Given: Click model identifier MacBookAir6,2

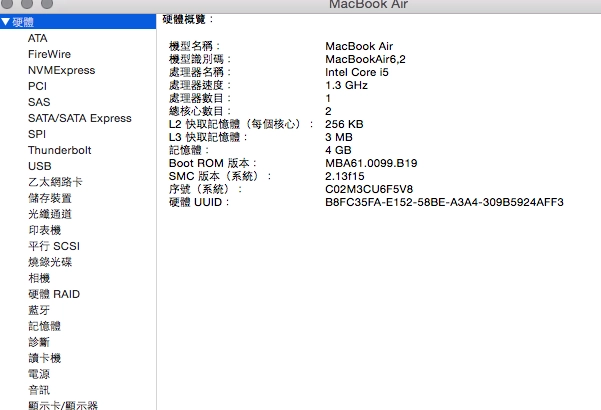Looking at the screenshot, I should point(365,59).
